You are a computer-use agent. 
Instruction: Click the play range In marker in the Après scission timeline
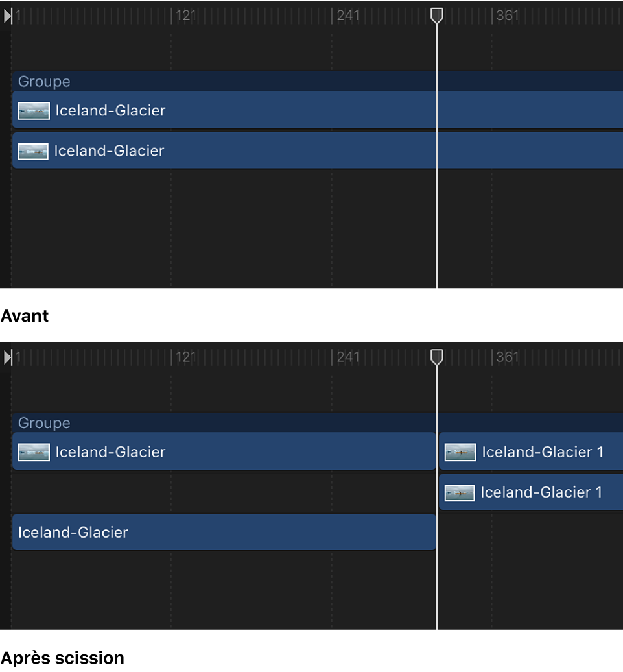[8, 357]
